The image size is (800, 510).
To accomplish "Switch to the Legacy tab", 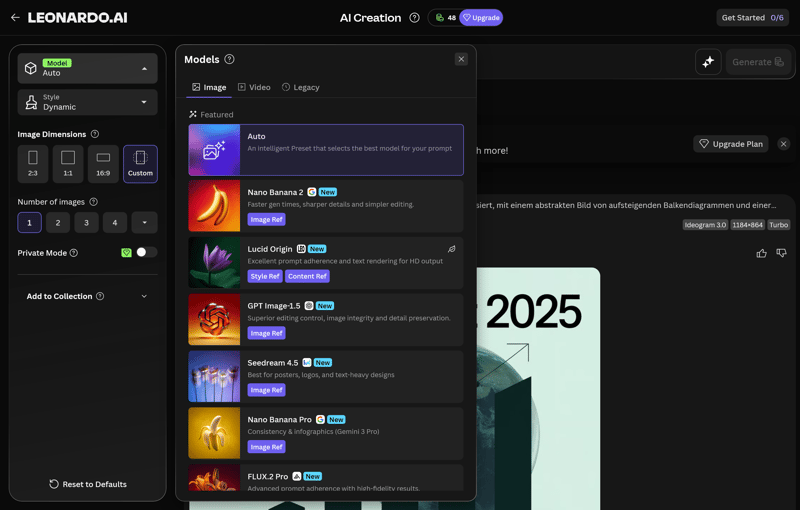I will (x=300, y=88).
